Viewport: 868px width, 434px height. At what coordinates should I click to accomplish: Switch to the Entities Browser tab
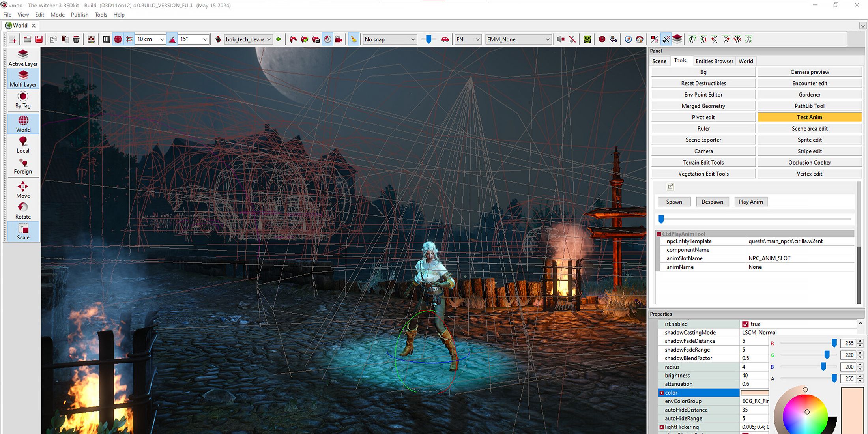pos(714,61)
